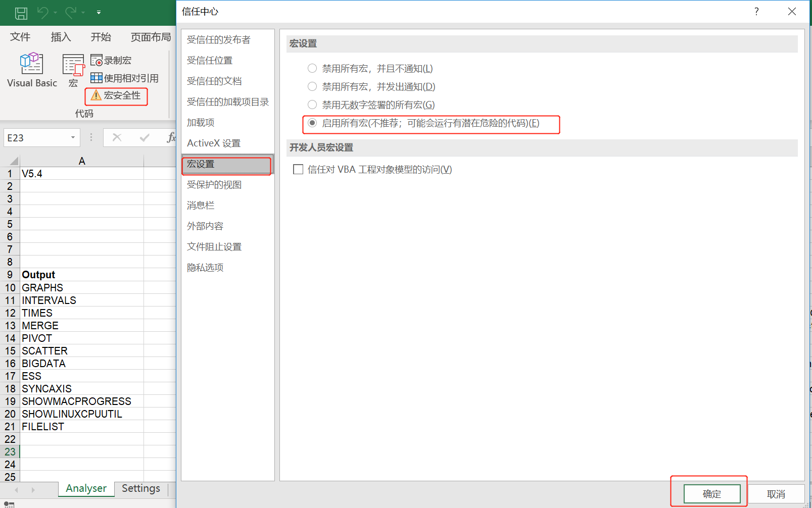The image size is (812, 508).
Task: Open the 消息栏 category
Action: tap(228, 206)
